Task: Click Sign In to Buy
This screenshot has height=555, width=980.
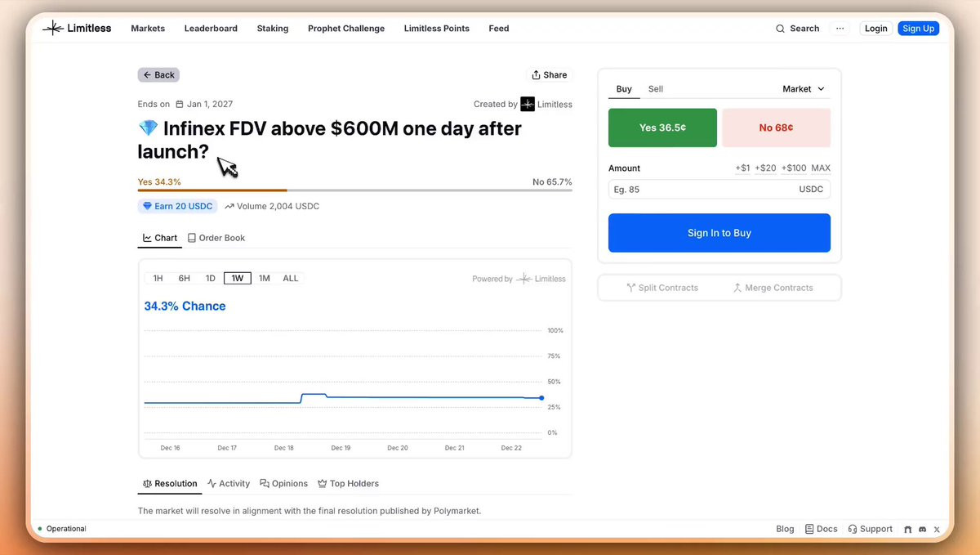Action: pos(719,233)
